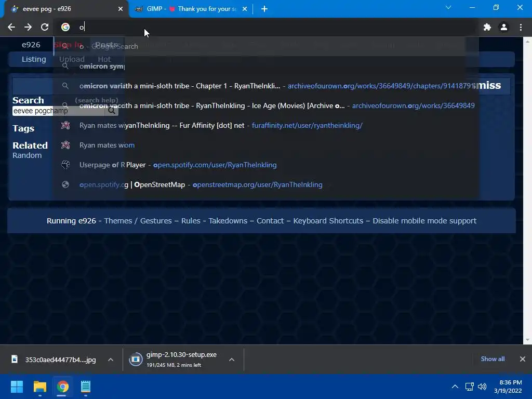532x399 pixels.
Task: Close the GIMP tab
Action: click(x=245, y=9)
